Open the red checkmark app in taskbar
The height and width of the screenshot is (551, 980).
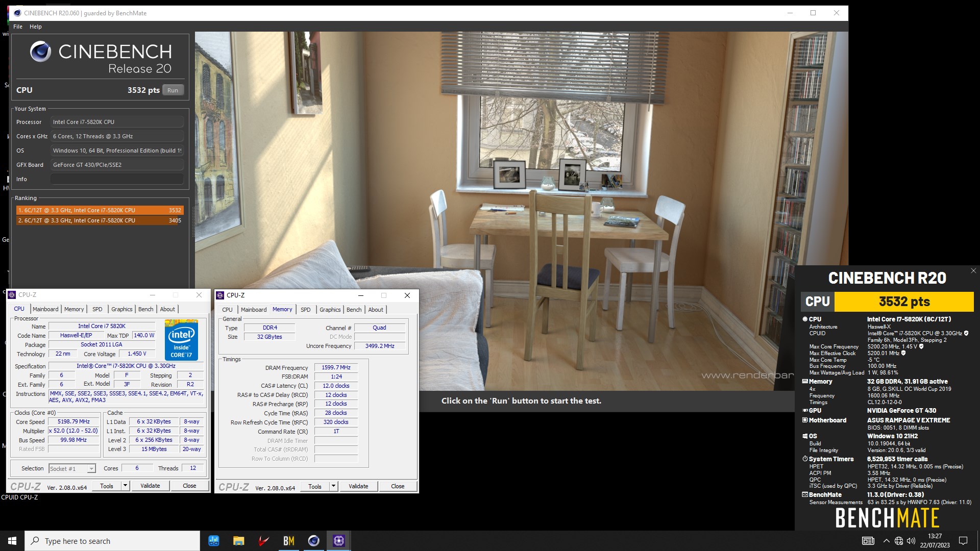[x=263, y=541]
